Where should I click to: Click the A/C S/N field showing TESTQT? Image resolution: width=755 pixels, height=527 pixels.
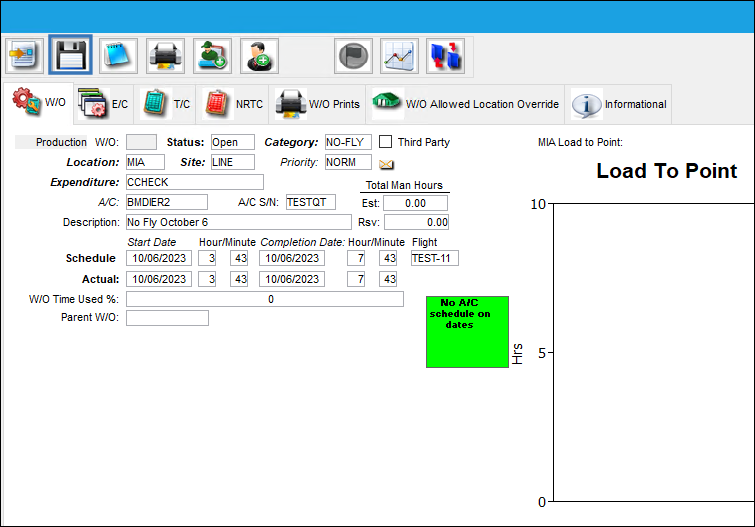[311, 202]
